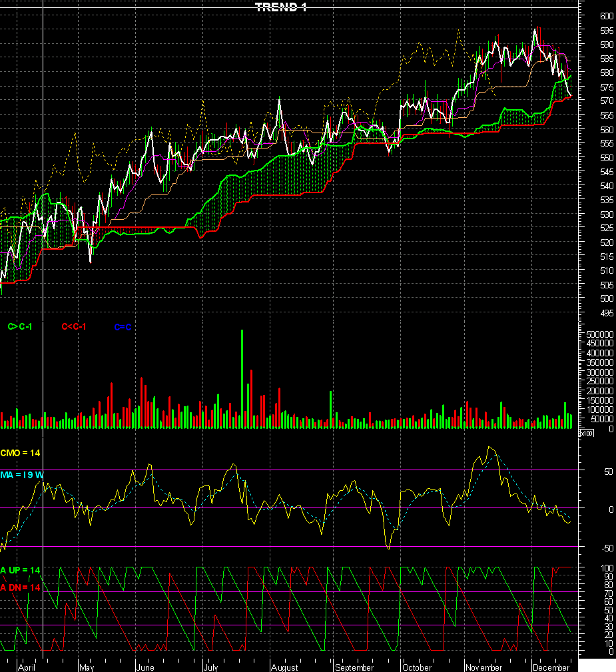Click the 50 level on CMO scale
This screenshot has height=672, width=616.
[608, 472]
